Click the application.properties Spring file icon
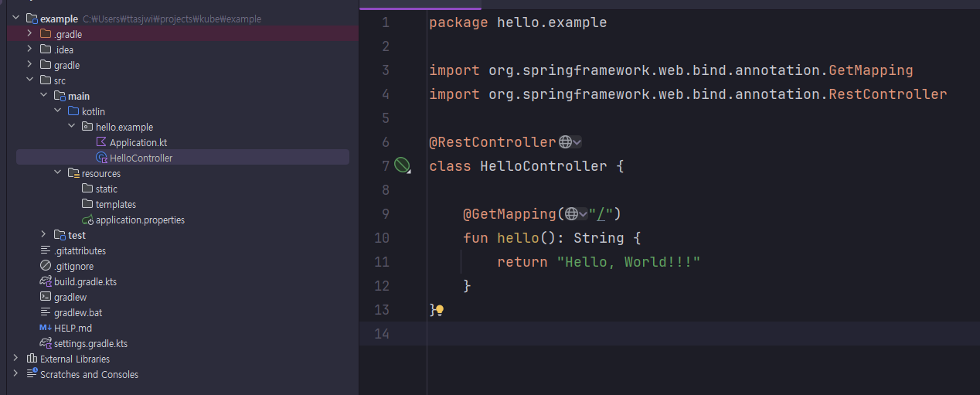 (x=87, y=220)
